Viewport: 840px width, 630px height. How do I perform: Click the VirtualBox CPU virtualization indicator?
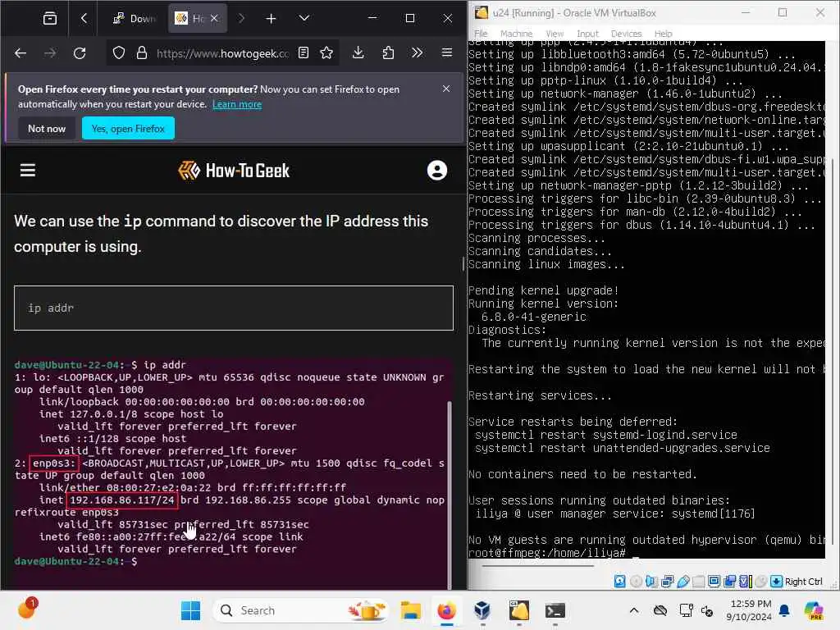[745, 582]
